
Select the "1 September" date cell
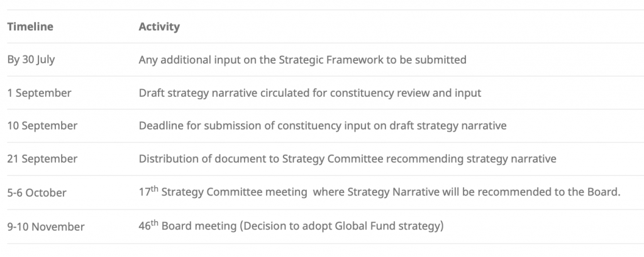click(x=39, y=93)
